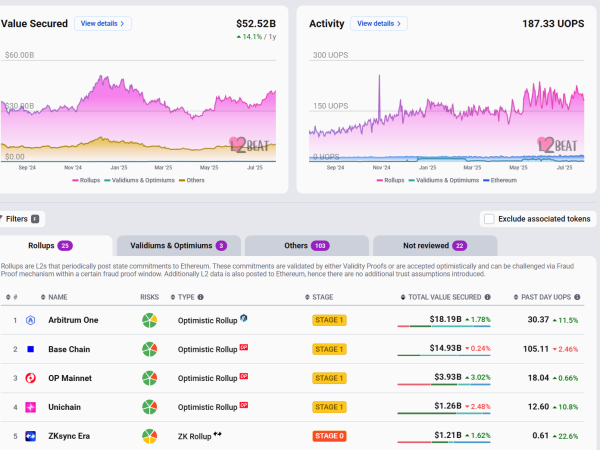600x450 pixels.
Task: Click the Unichain pink logo icon
Action: tap(31, 407)
